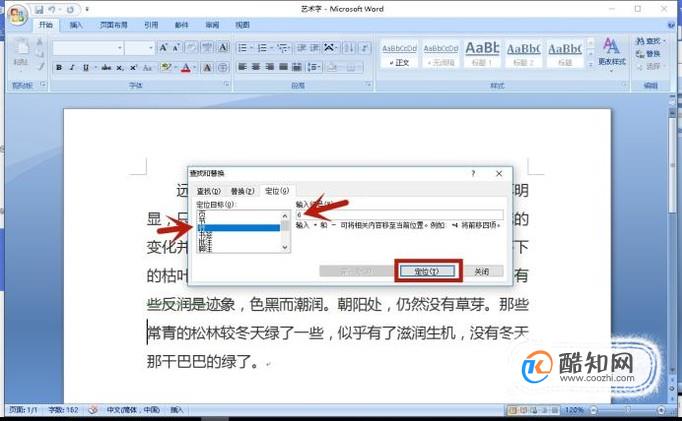The height and width of the screenshot is (421, 682).
Task: Increase paragraph indent
Action: tap(315, 47)
